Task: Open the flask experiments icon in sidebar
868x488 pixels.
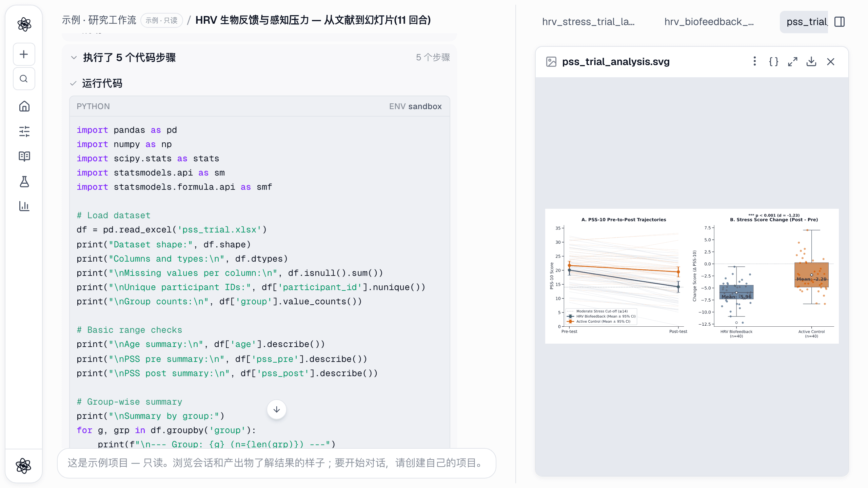Action: (x=24, y=182)
